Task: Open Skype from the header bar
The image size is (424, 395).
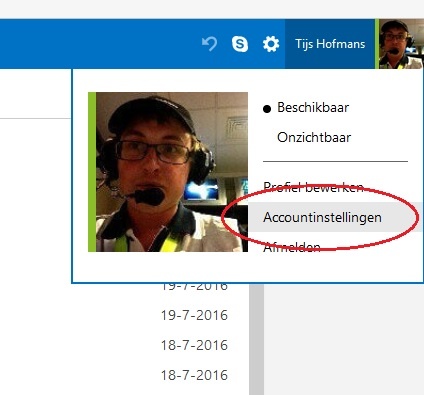Action: pos(240,44)
